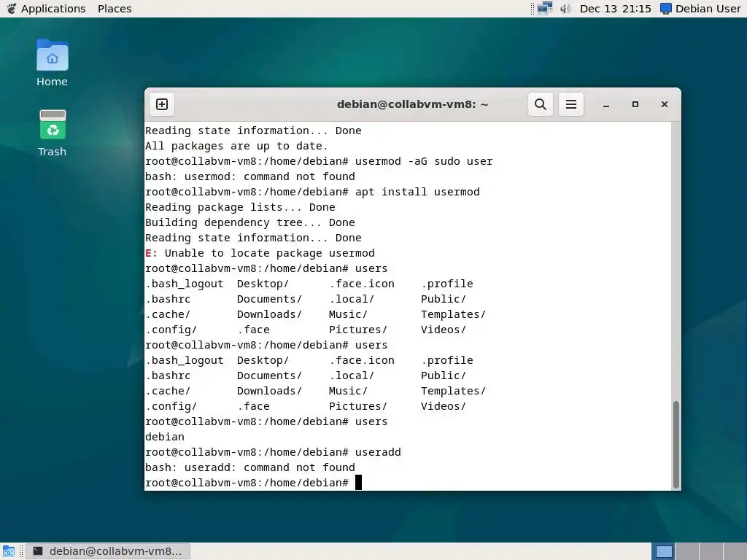
Task: Open the Debian User menu
Action: point(700,9)
